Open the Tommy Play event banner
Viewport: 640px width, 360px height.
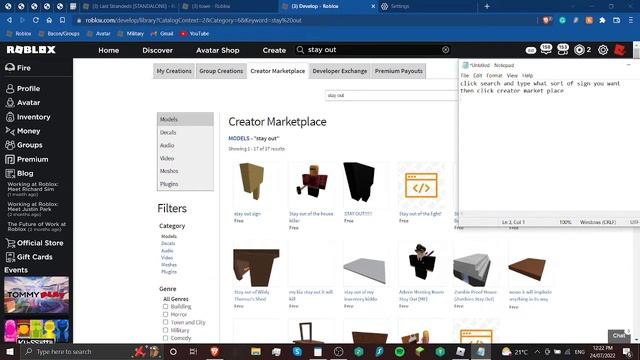(x=36, y=295)
